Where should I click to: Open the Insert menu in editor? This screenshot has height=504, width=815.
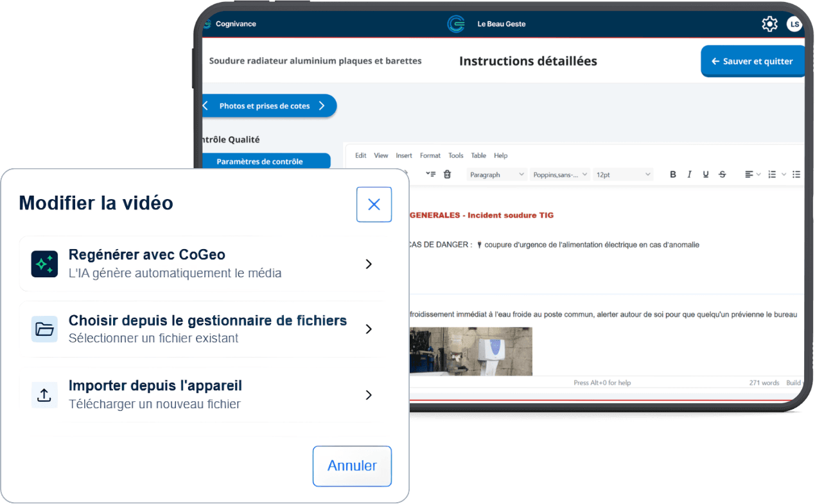[x=404, y=155]
